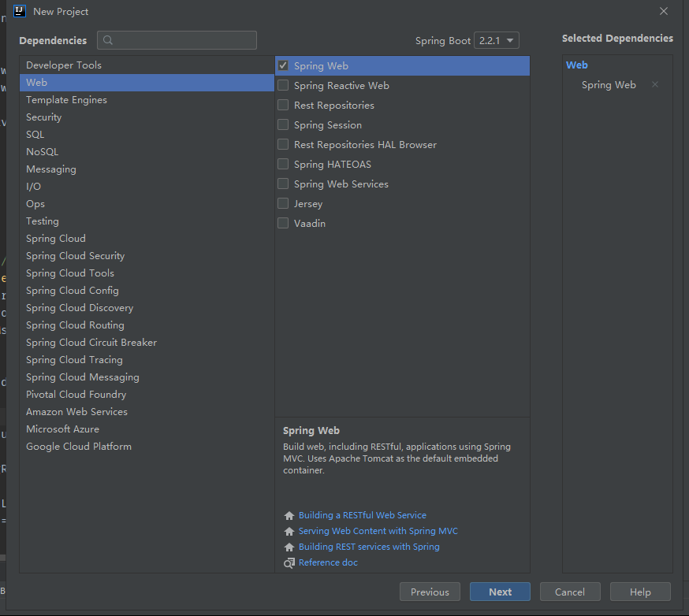689x616 pixels.
Task: Select Microsoft Azure category
Action: coord(147,429)
